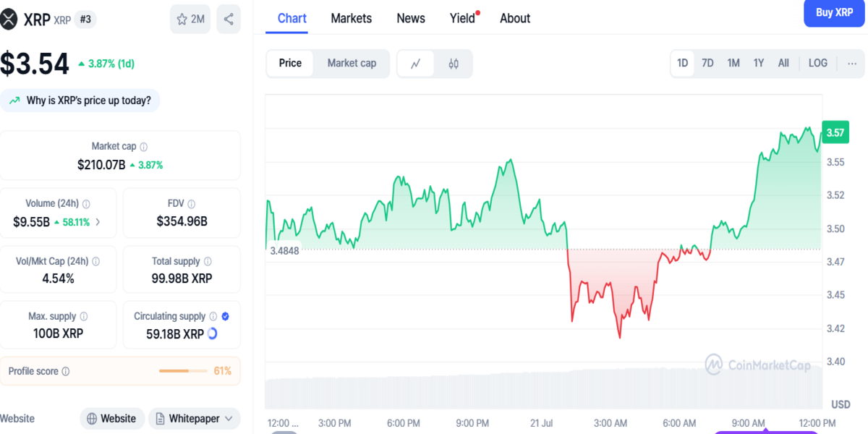This screenshot has width=868, height=434.
Task: Expand the Volume (24h) details chevron
Action: 98,222
